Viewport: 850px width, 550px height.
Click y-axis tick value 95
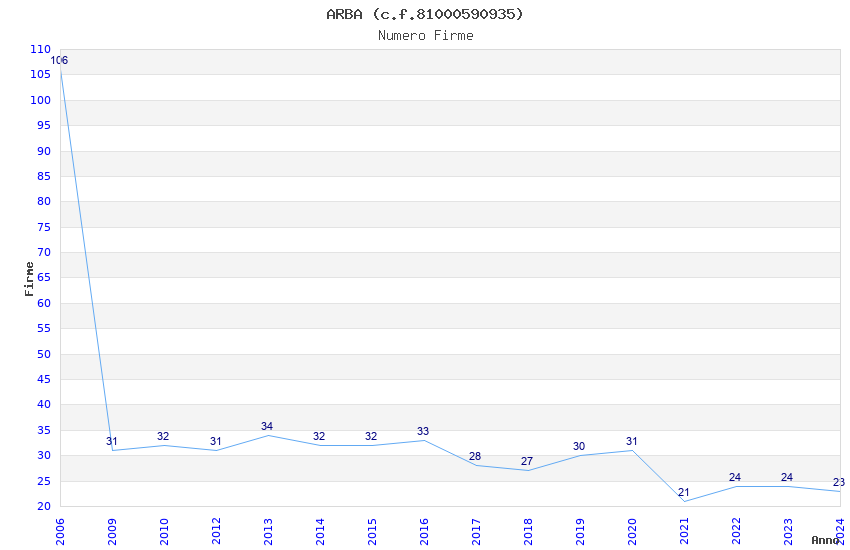click(44, 126)
